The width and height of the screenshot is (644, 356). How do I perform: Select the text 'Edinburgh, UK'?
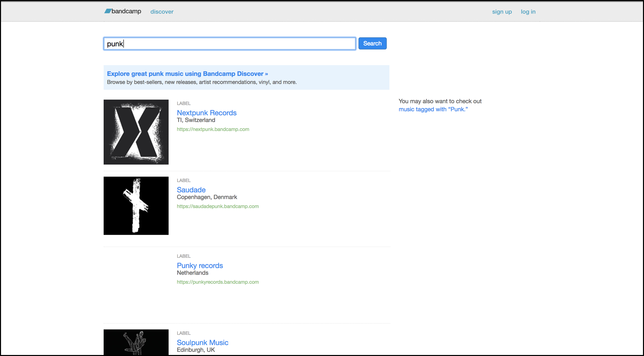coord(196,350)
